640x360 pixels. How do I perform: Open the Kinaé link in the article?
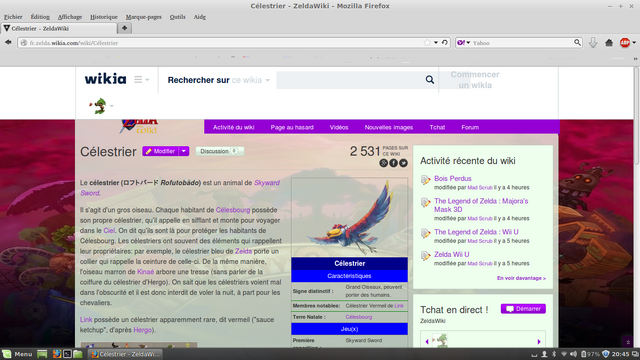click(x=145, y=272)
